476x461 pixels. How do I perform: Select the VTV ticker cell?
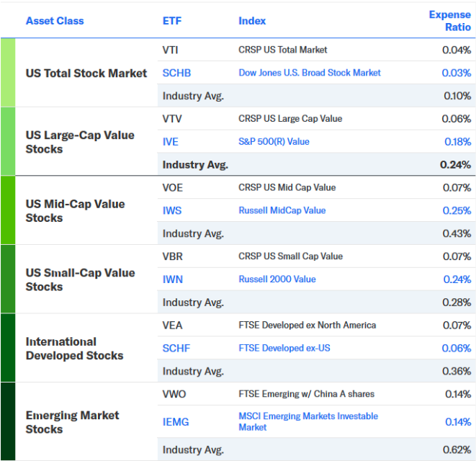tap(172, 119)
